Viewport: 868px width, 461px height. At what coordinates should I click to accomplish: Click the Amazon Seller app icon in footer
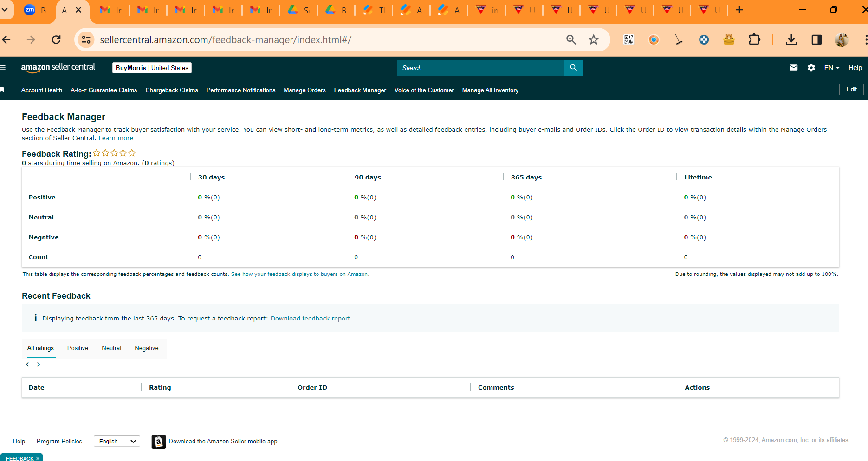click(159, 442)
